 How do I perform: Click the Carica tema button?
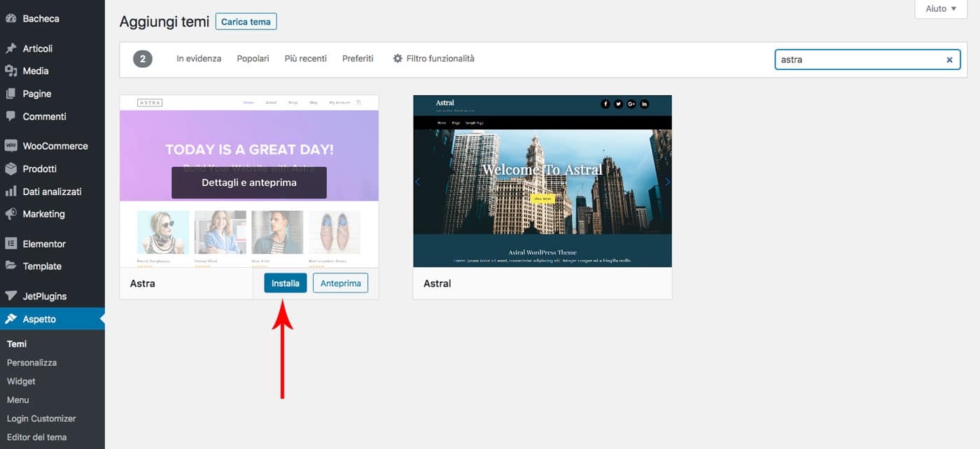point(246,22)
